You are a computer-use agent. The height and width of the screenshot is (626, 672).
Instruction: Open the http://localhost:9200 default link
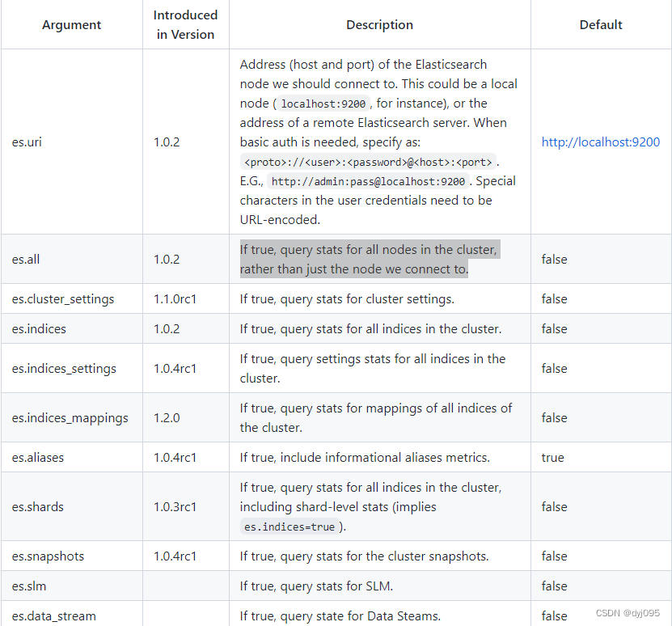(x=600, y=142)
